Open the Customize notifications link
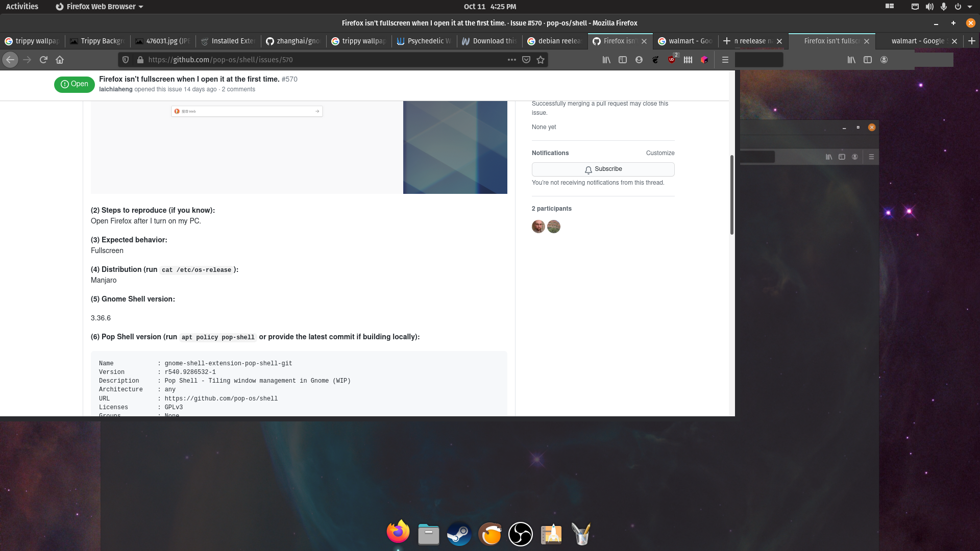The width and height of the screenshot is (980, 551). pyautogui.click(x=660, y=153)
